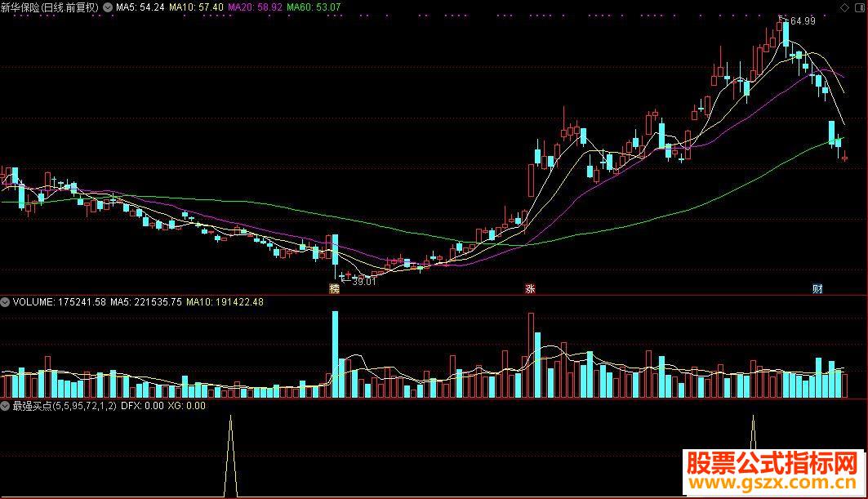Click the first buy-signal spike in 最强买点 panel
The width and height of the screenshot is (868, 499).
(x=231, y=457)
